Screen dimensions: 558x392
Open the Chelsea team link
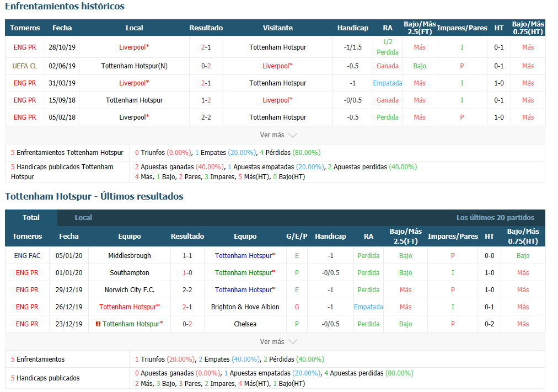245,324
